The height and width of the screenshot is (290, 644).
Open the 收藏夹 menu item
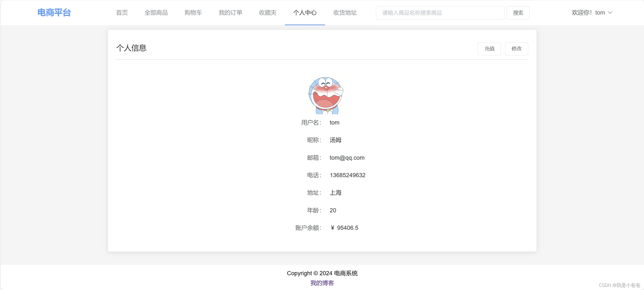click(267, 13)
